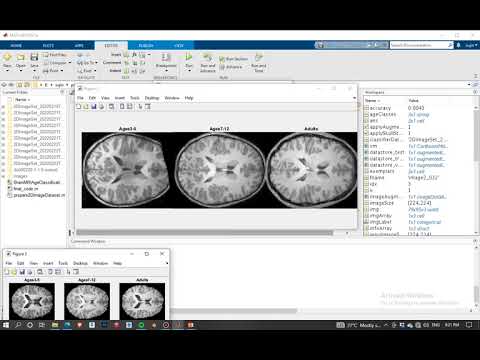Open the Find dropdown in Navigate group
The image size is (480, 360).
[95, 71]
